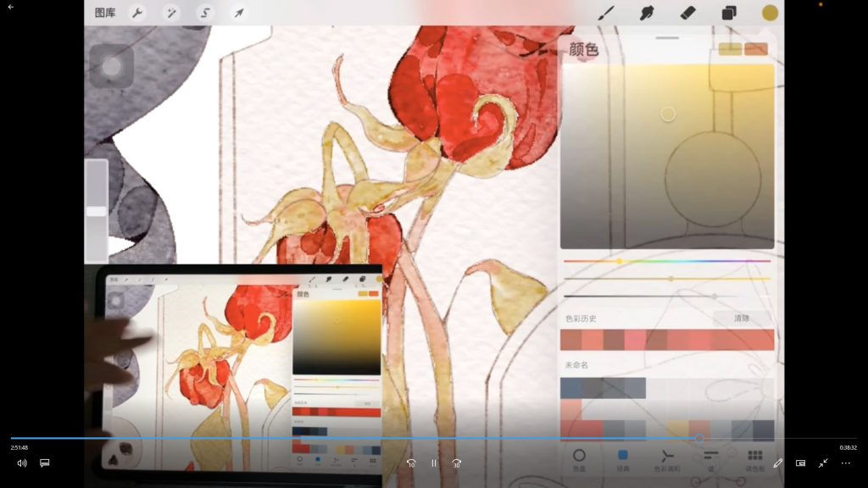This screenshot has width=868, height=488.
Task: Click the active gold color circle
Action: (770, 13)
